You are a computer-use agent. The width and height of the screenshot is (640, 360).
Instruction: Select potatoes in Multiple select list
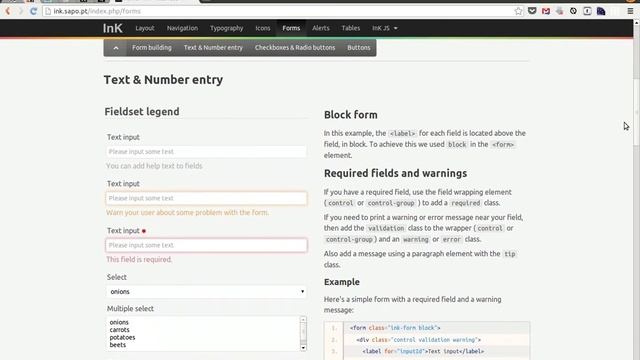(122, 338)
